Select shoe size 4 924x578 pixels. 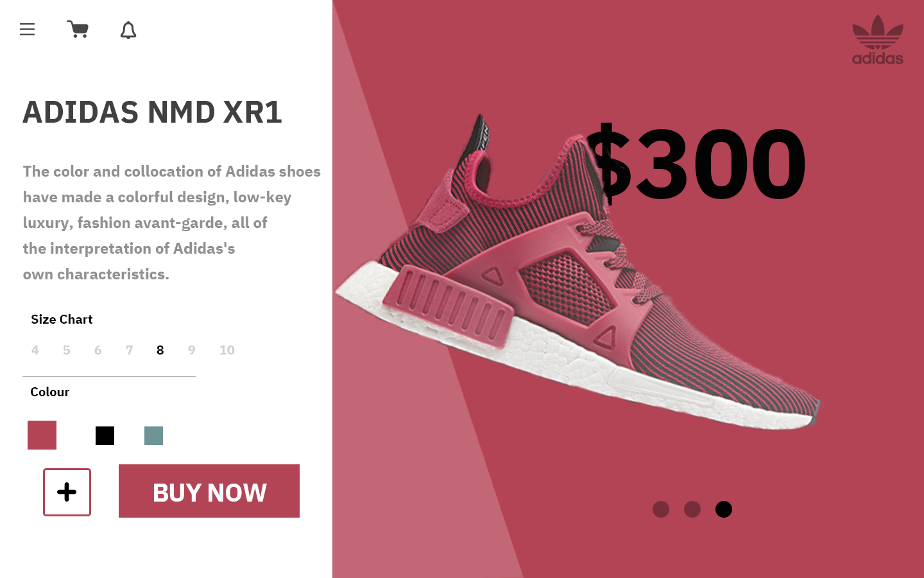coord(35,350)
